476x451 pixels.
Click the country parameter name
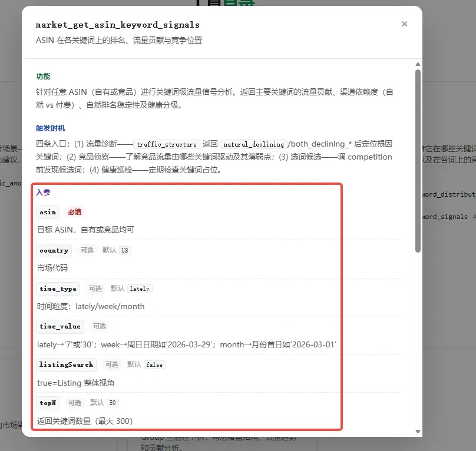[x=54, y=250]
